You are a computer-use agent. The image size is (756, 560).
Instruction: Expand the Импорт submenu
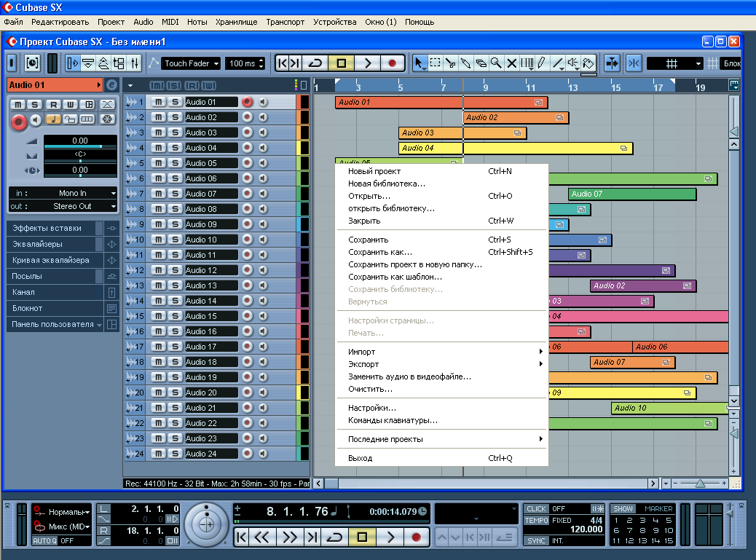coord(441,352)
